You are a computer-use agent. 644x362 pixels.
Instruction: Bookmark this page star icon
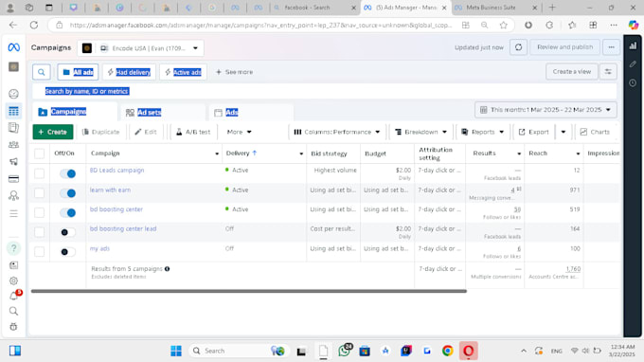coord(503,25)
